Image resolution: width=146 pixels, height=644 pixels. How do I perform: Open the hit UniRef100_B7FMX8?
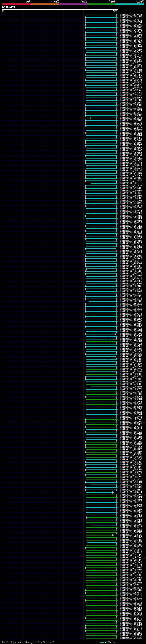tap(131, 15)
